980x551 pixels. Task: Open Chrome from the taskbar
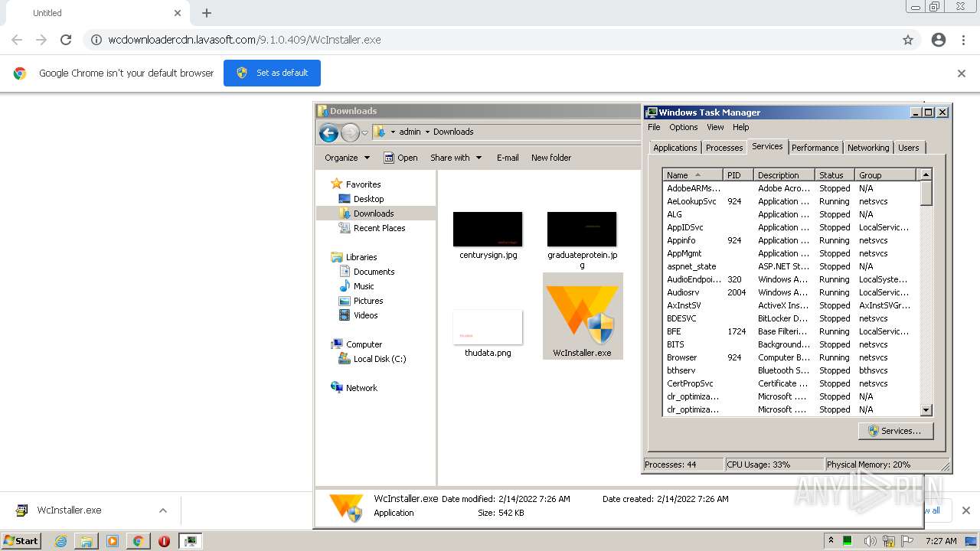[x=138, y=541]
